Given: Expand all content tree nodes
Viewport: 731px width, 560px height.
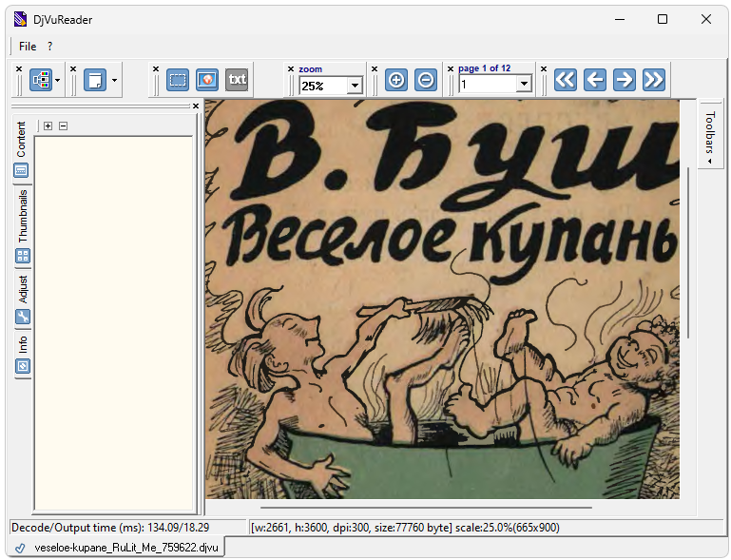Looking at the screenshot, I should (48, 126).
